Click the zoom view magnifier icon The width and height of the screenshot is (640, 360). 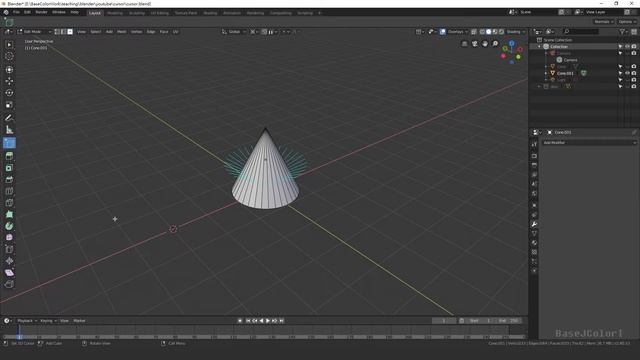coord(495,44)
